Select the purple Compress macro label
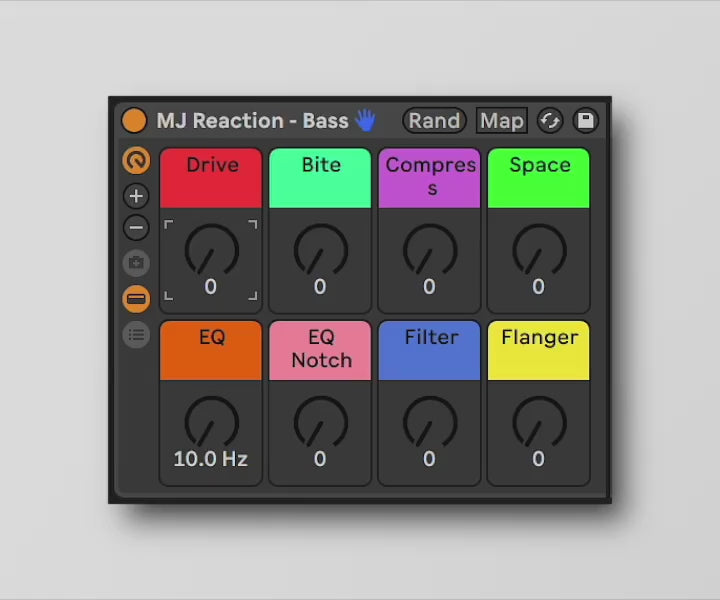 click(x=429, y=178)
